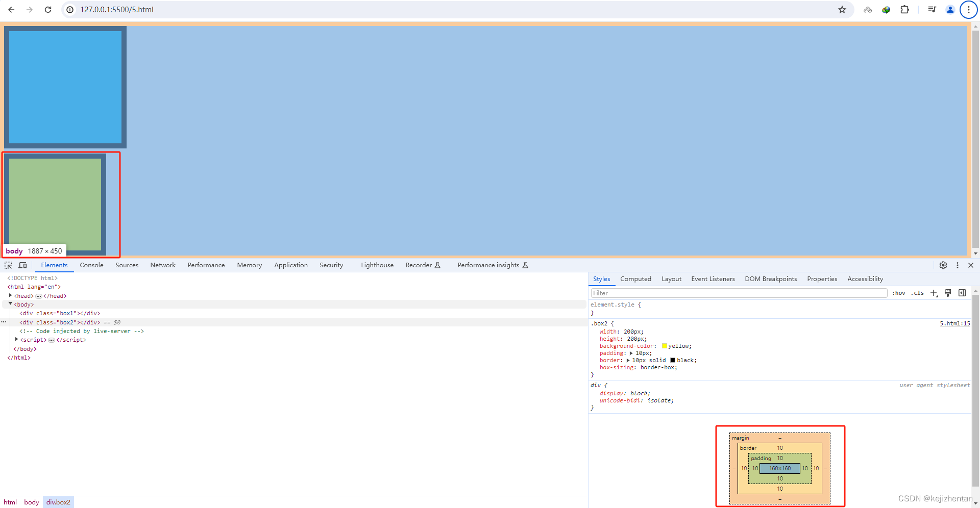The width and height of the screenshot is (980, 508).
Task: Add a new style rule
Action: point(934,293)
